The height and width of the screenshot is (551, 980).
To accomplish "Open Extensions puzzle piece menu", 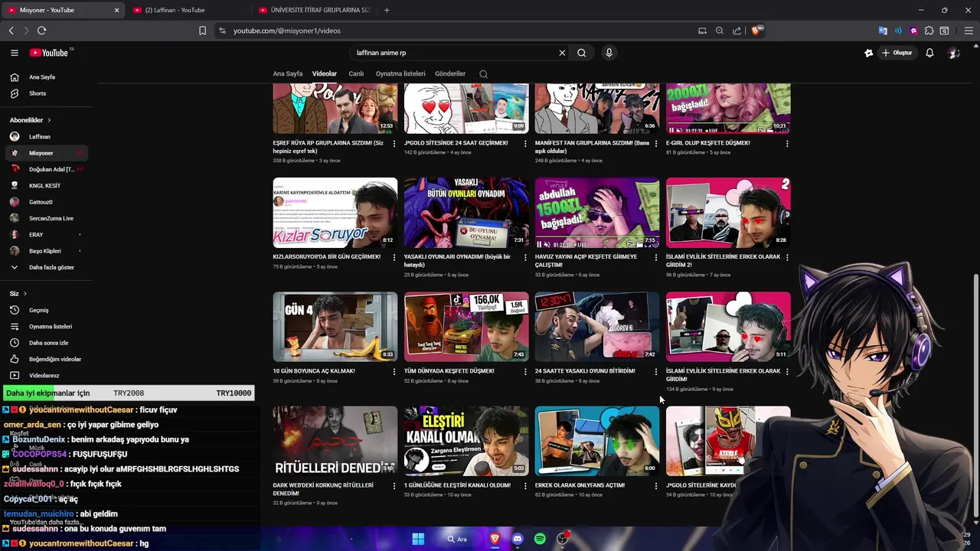I will [x=929, y=31].
